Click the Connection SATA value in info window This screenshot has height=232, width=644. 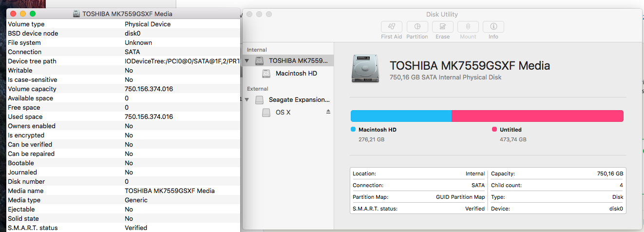(x=132, y=52)
